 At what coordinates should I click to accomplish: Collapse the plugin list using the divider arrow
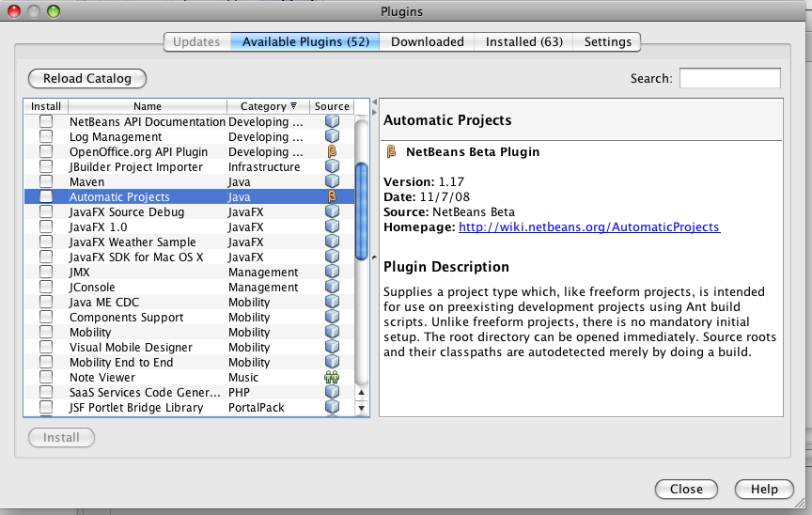pyautogui.click(x=374, y=101)
